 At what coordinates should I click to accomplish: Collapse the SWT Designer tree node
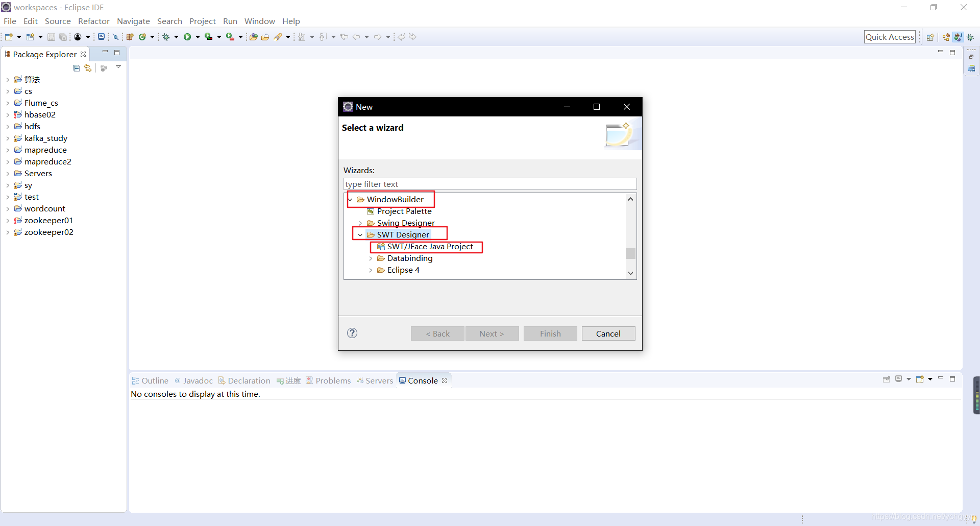click(360, 235)
